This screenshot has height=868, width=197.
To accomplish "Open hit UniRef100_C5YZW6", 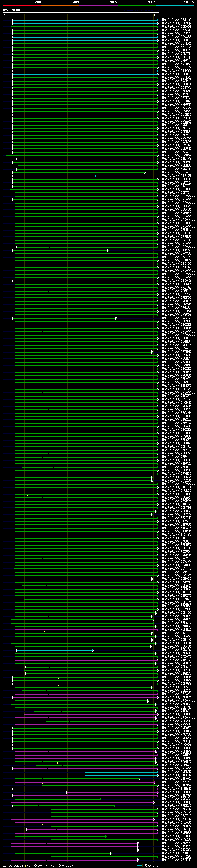I will (x=177, y=30).
